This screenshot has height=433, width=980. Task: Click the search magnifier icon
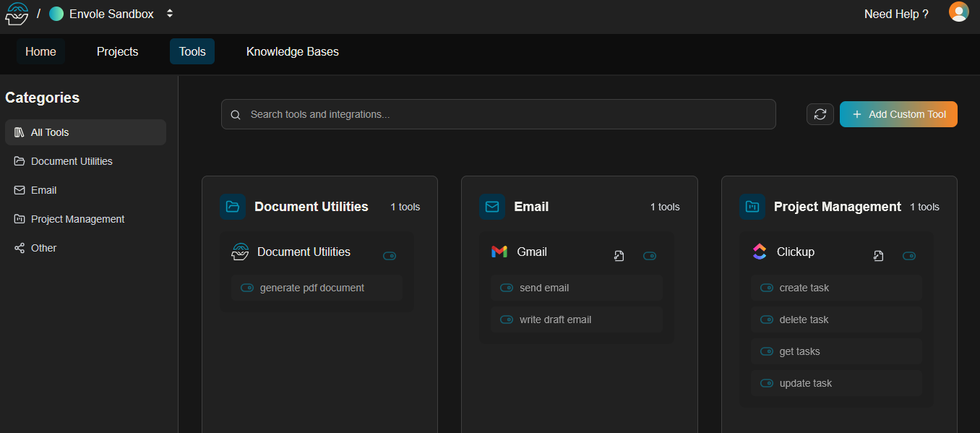(x=236, y=114)
